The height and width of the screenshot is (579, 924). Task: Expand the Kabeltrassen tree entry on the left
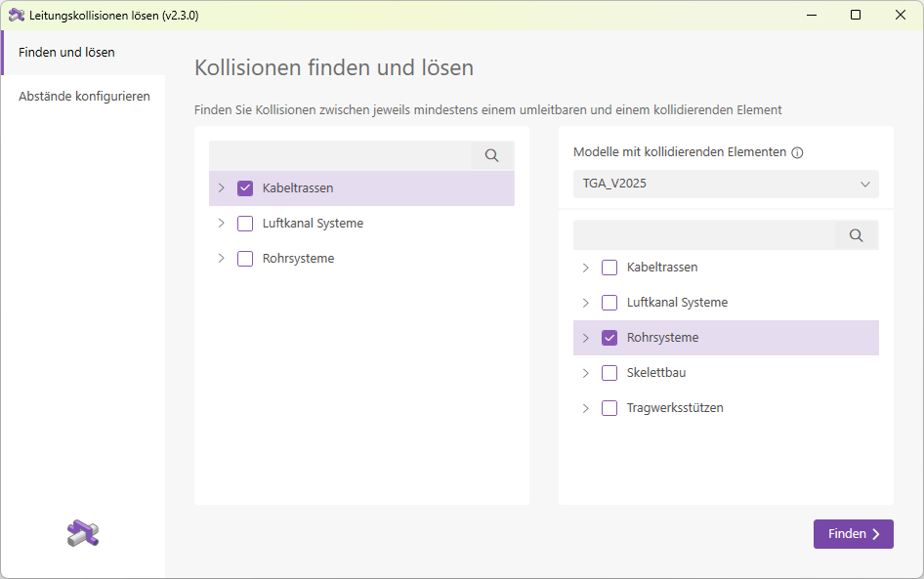[221, 187]
